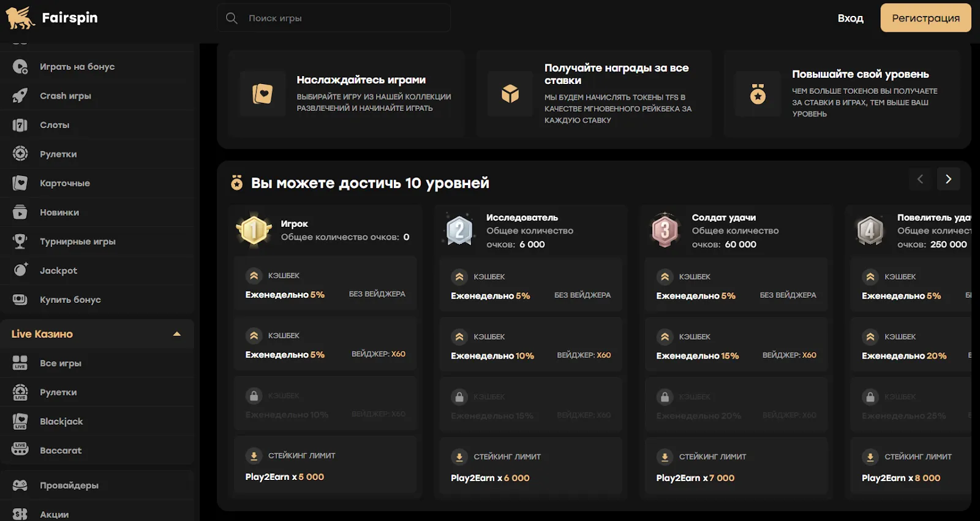
Task: Open Играть на бонус menu item
Action: pos(97,67)
